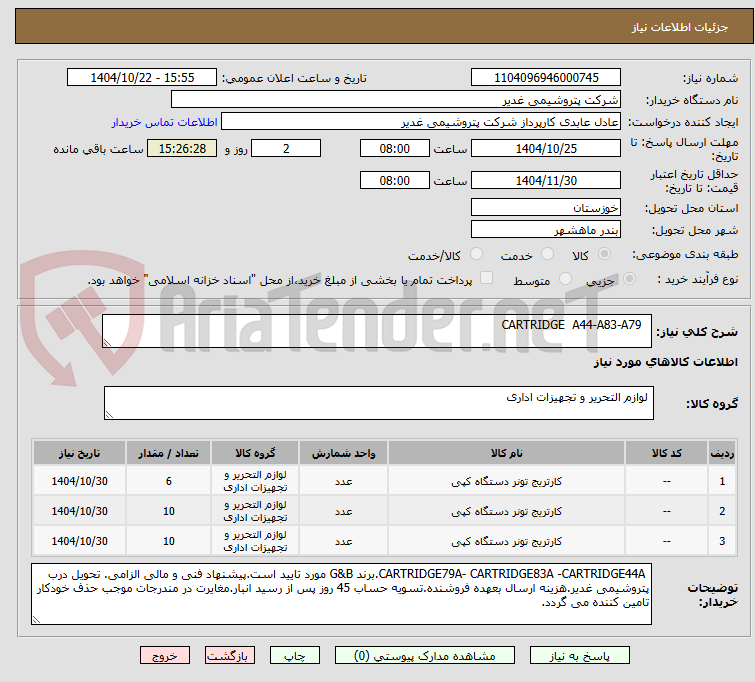Click the بازگشت back button
Screen dimensions: 755x682
tap(230, 656)
